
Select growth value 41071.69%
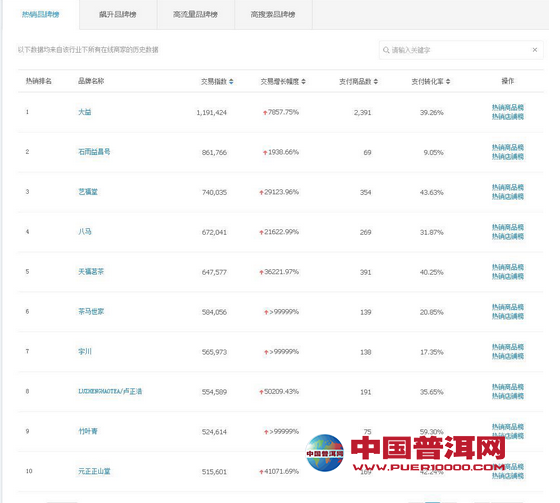click(x=281, y=472)
